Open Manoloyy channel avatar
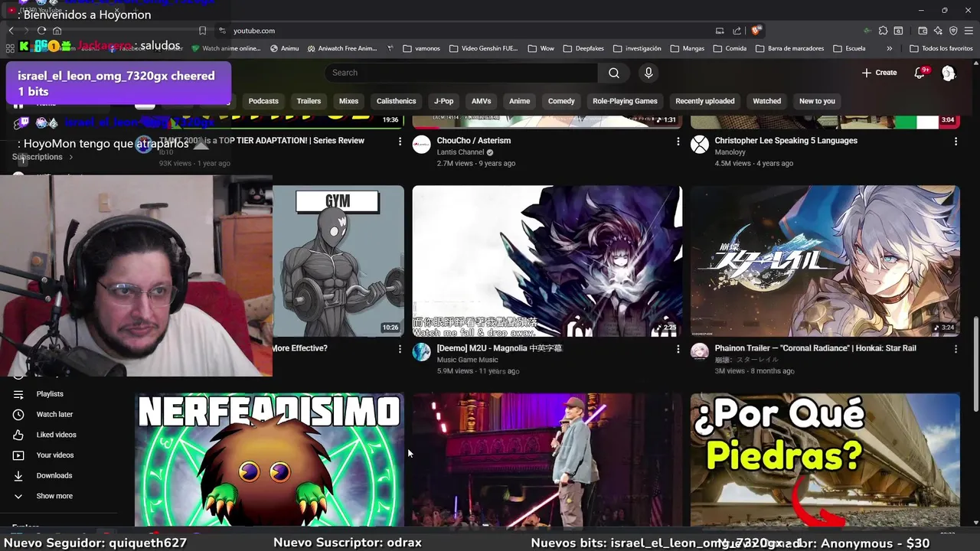Screen dimensions: 980x551 tap(700, 145)
